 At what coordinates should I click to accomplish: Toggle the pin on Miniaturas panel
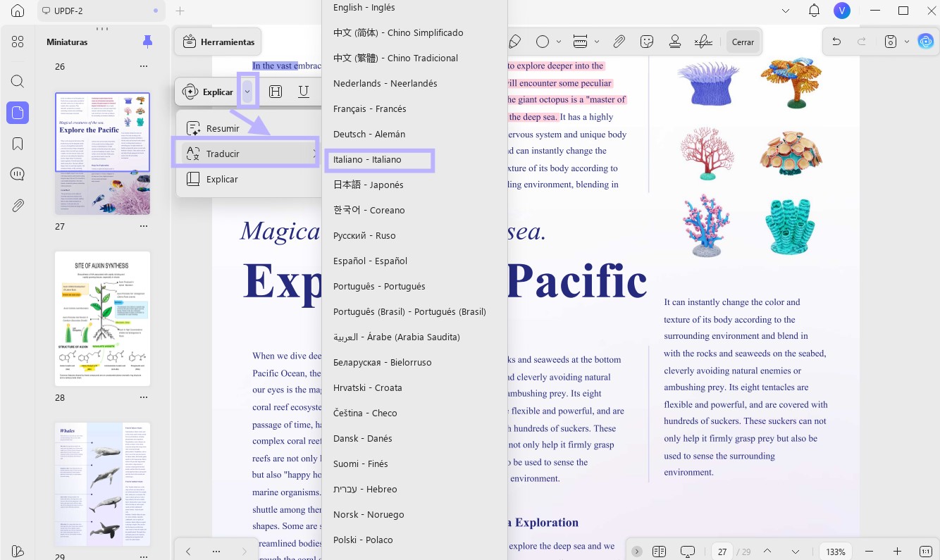pyautogui.click(x=147, y=42)
